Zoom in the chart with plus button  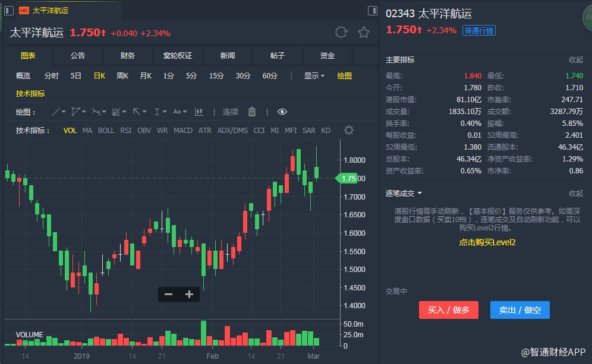(x=189, y=294)
